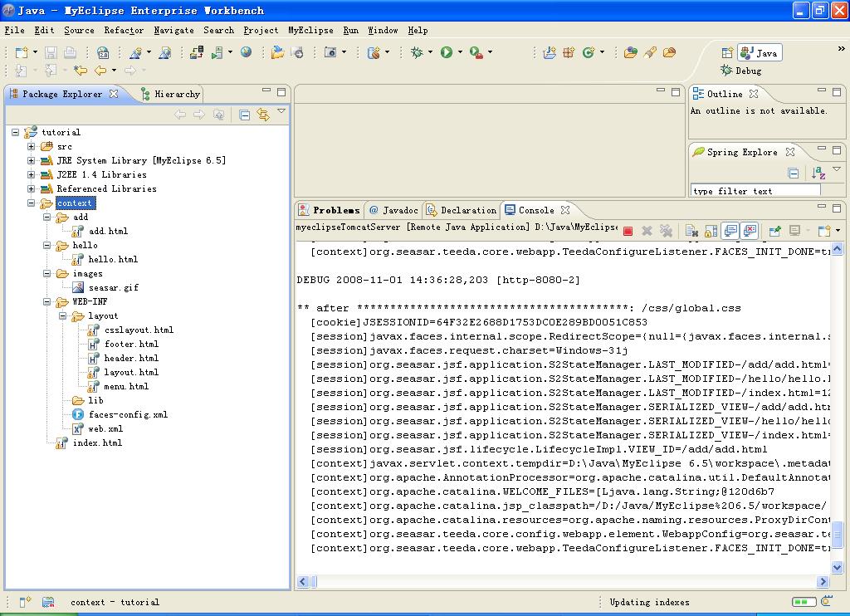The width and height of the screenshot is (850, 616).
Task: Click the capture screenshot camera icon
Action: pyautogui.click(x=330, y=52)
